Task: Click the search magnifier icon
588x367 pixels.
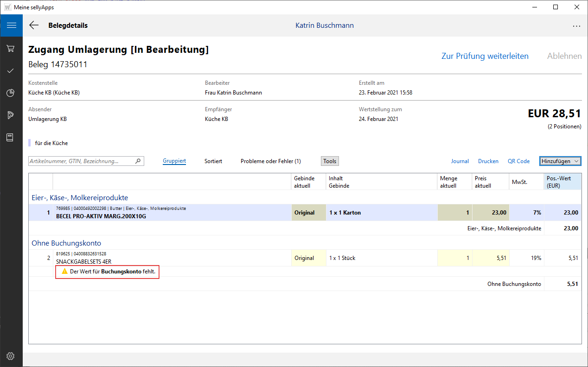Action: pos(138,161)
